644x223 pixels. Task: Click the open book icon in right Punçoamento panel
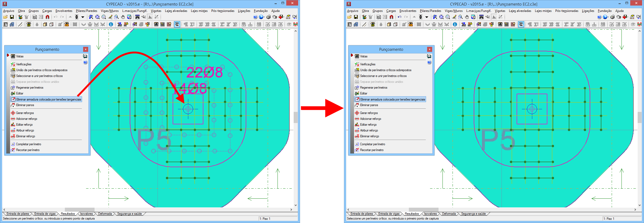click(x=429, y=56)
